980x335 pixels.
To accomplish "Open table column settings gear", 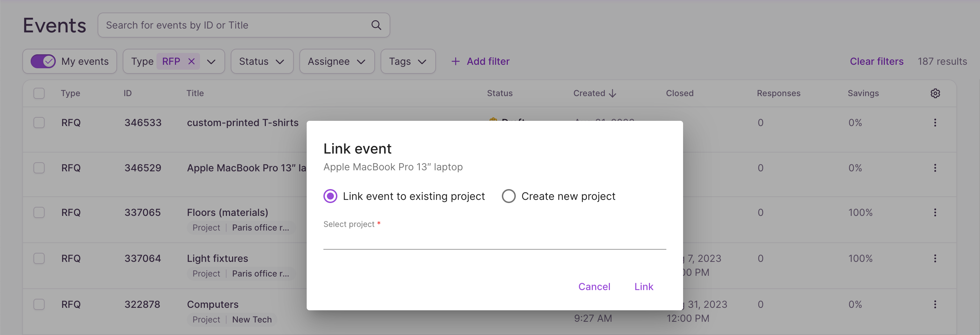I will click(x=935, y=93).
